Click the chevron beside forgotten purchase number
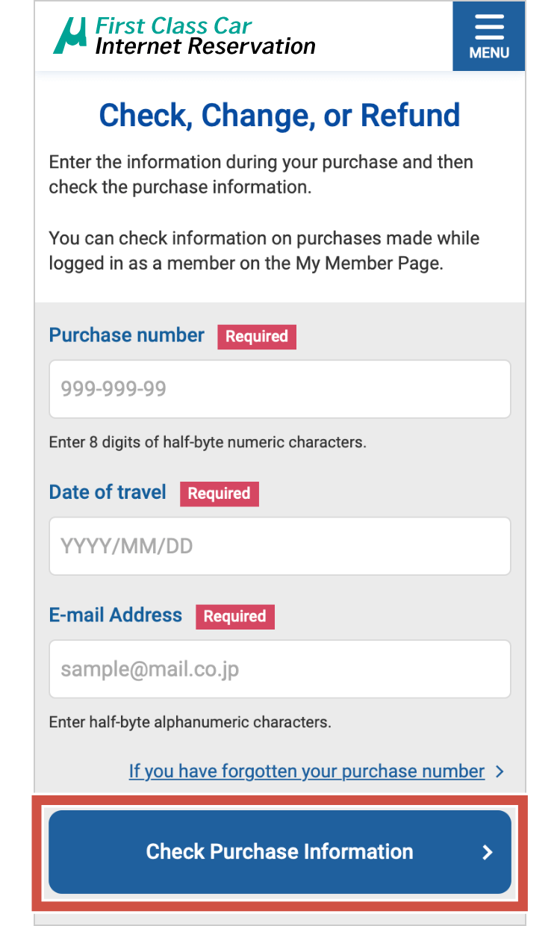This screenshot has height=926, width=560. pos(500,771)
